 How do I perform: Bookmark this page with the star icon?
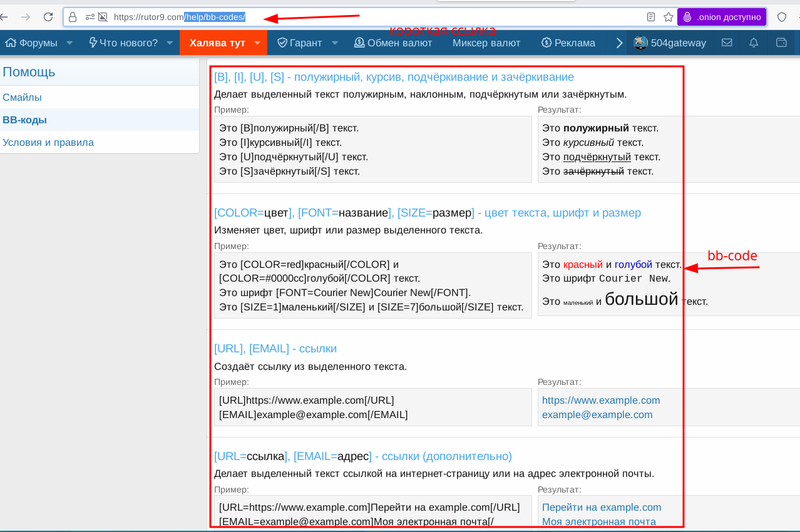pyautogui.click(x=668, y=17)
